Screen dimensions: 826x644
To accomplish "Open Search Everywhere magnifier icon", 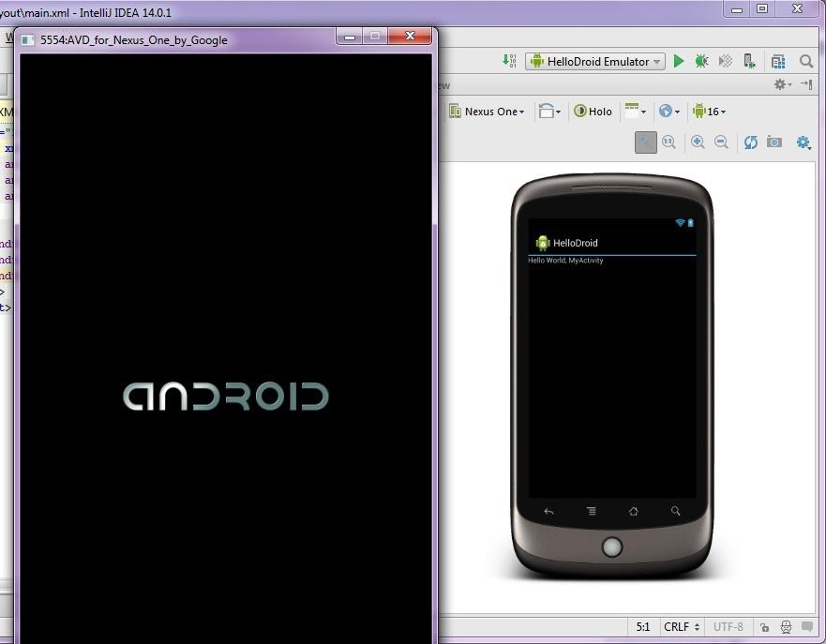I will tap(806, 61).
